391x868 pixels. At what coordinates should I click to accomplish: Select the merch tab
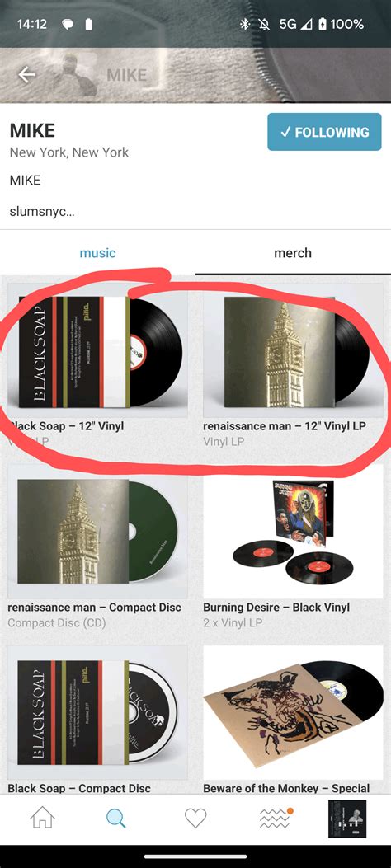point(293,253)
